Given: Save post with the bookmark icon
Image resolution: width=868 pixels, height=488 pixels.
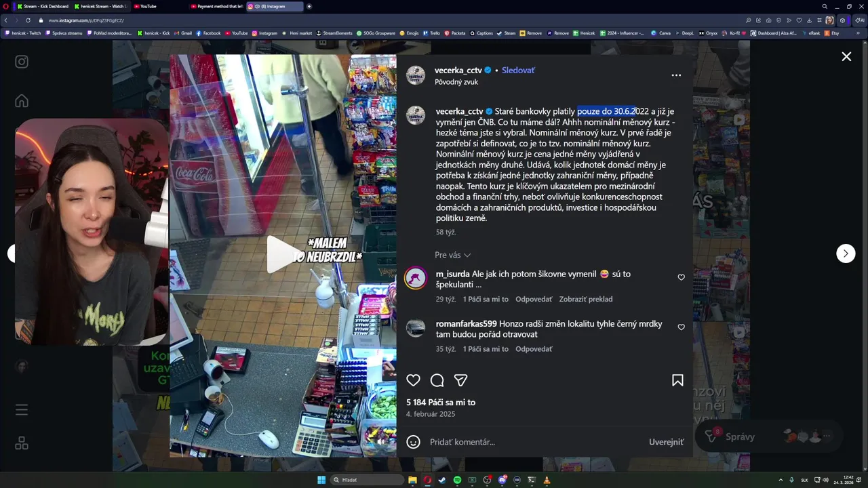Looking at the screenshot, I should (677, 380).
